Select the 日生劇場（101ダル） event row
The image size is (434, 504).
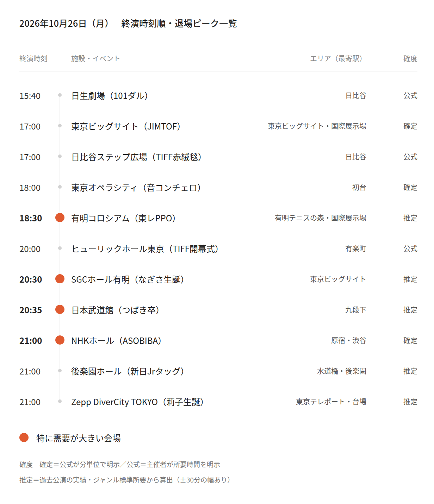click(218, 96)
